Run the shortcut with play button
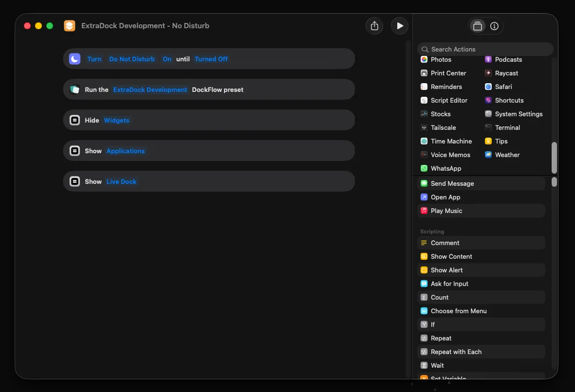The image size is (575, 392). tap(400, 26)
